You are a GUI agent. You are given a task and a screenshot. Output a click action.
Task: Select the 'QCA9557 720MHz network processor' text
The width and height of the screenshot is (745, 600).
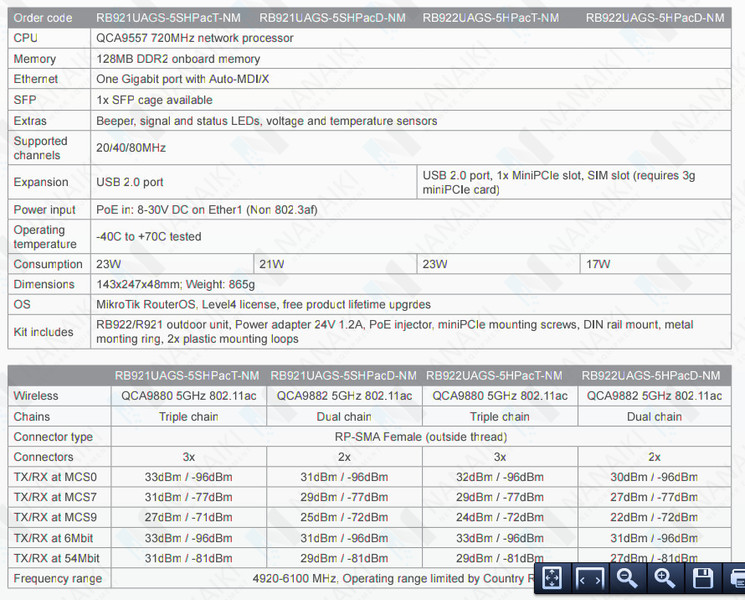(195, 38)
